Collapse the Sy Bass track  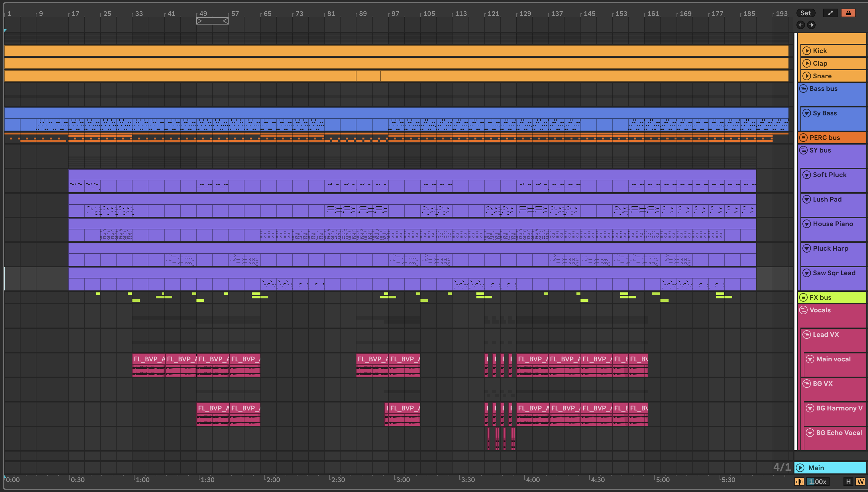tap(807, 113)
